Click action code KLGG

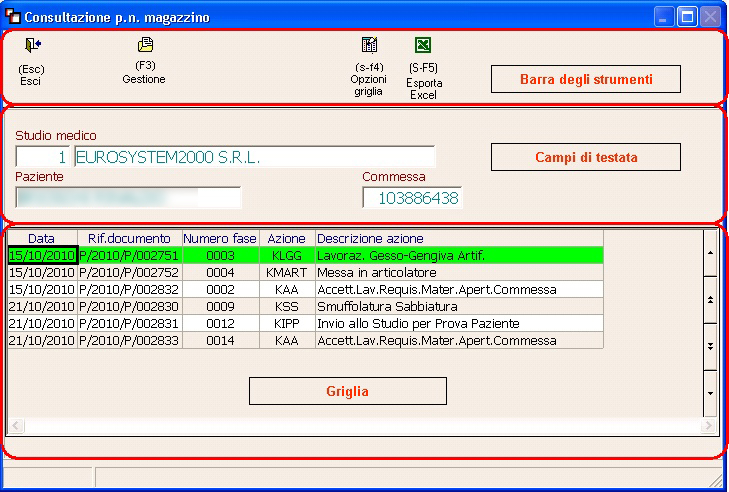coord(287,255)
